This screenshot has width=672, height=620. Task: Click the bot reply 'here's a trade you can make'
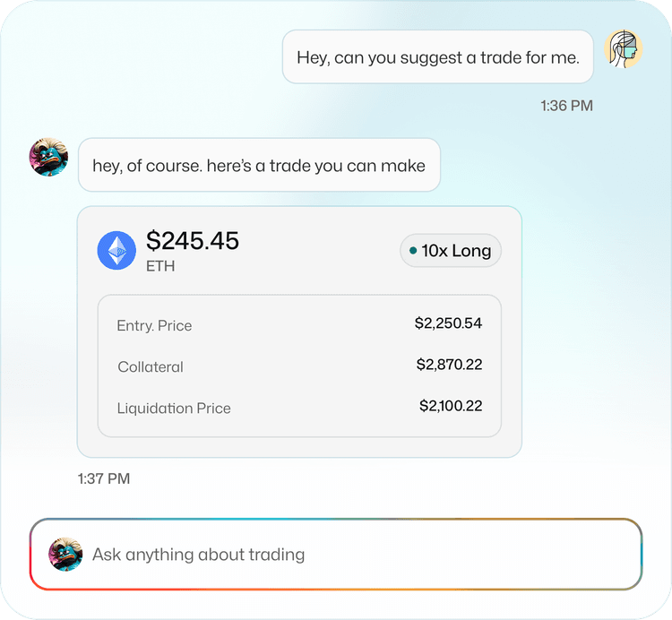(259, 165)
